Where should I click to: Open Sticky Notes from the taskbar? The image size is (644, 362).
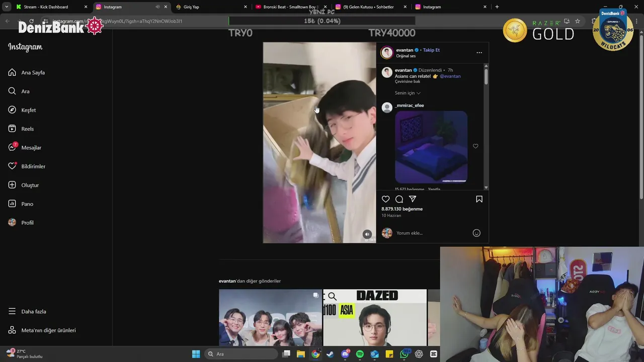click(389, 354)
